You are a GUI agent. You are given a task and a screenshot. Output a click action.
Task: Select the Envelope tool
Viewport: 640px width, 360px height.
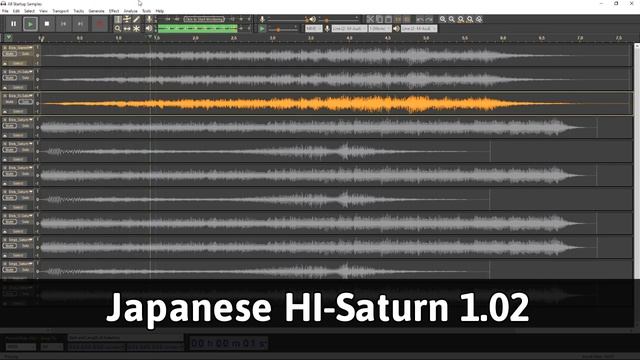(x=127, y=19)
